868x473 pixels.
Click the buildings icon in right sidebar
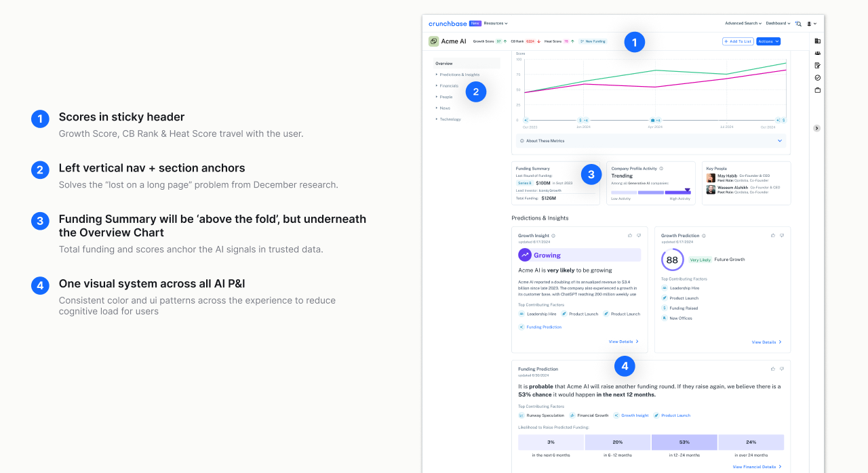pyautogui.click(x=817, y=41)
